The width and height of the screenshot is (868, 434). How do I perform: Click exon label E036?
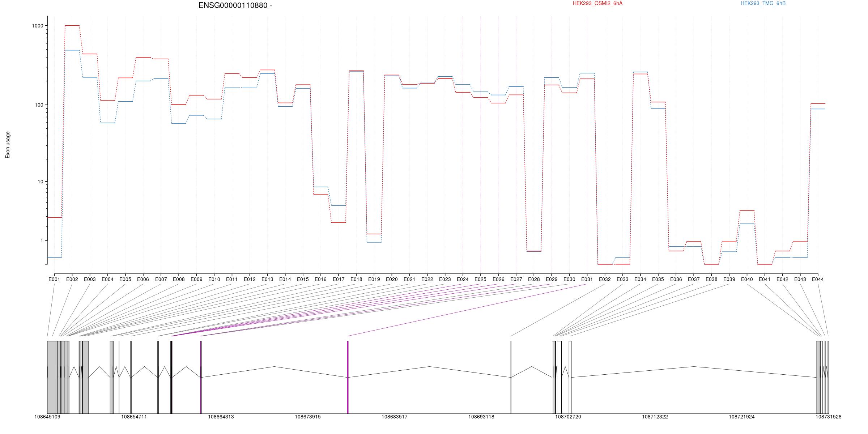tap(676, 279)
